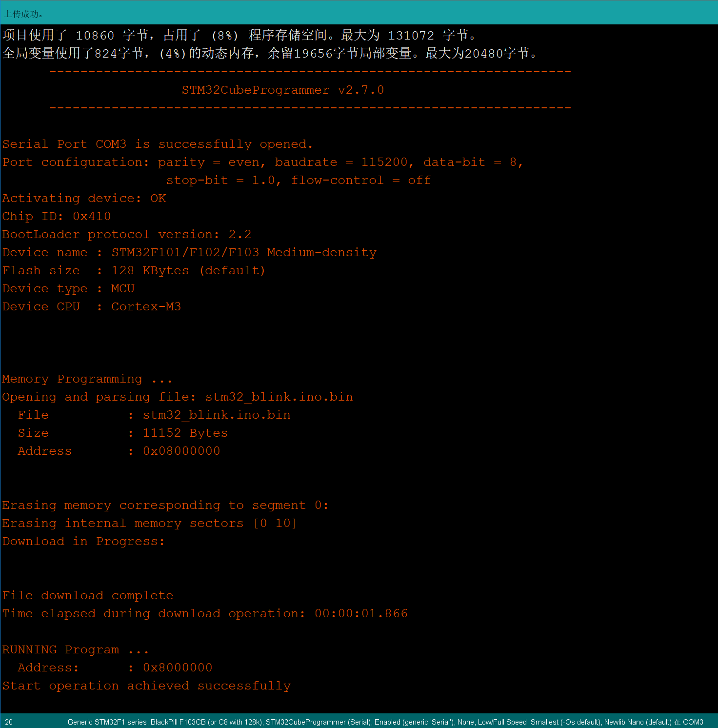
Task: Click the 'Device name : STM32F101/F102/F103 Medium-density' line
Action: [189, 253]
